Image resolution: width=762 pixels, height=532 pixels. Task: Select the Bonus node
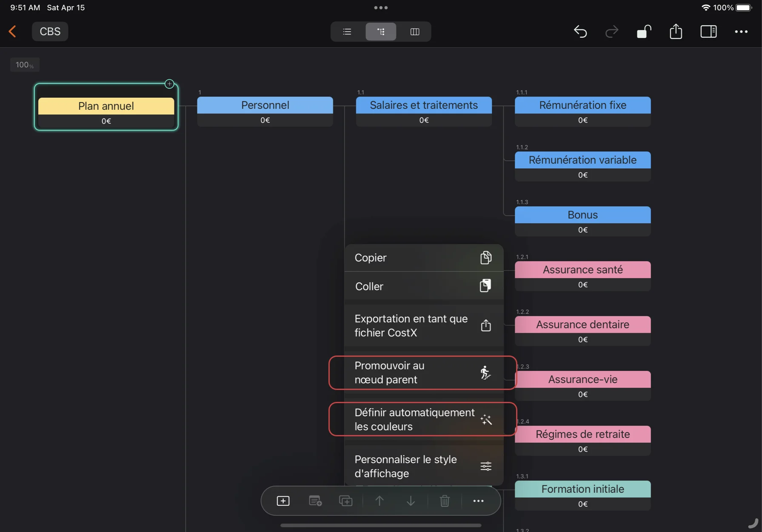coord(582,215)
